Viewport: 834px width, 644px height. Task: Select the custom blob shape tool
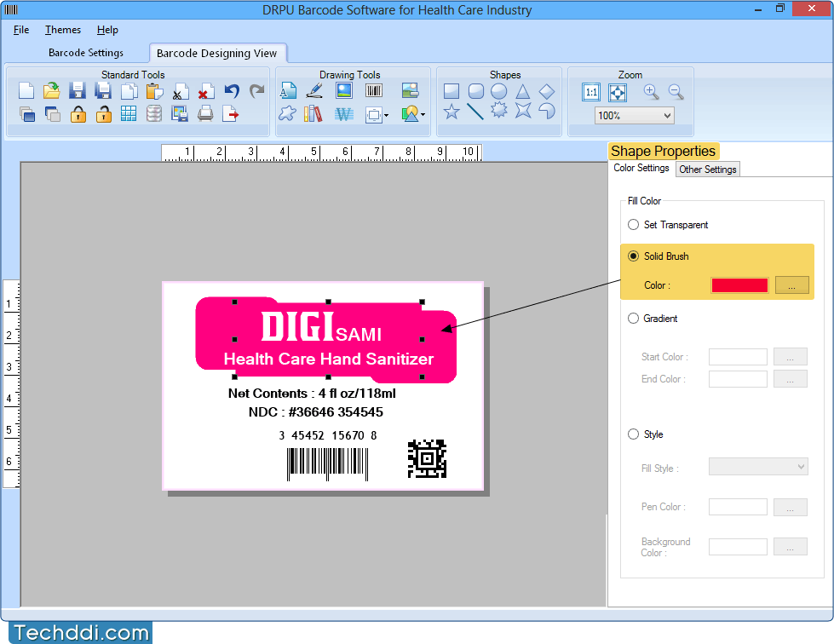(287, 113)
